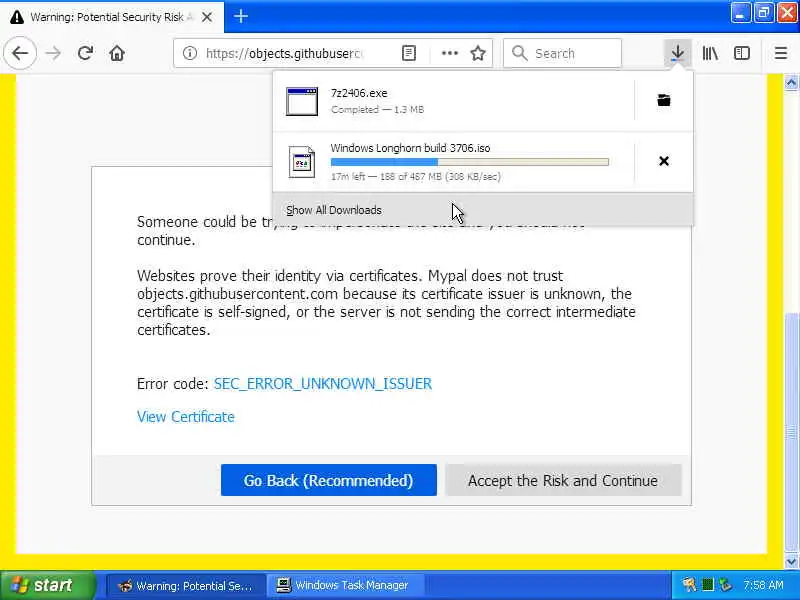This screenshot has height=600, width=800.
Task: Click the scrollbar down arrow
Action: pos(791,562)
